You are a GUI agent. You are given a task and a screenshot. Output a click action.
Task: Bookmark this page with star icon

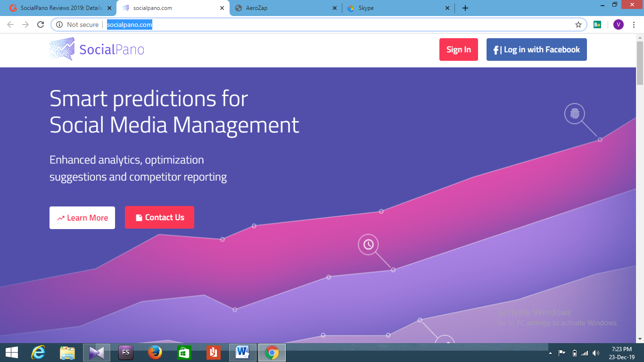pos(578,25)
